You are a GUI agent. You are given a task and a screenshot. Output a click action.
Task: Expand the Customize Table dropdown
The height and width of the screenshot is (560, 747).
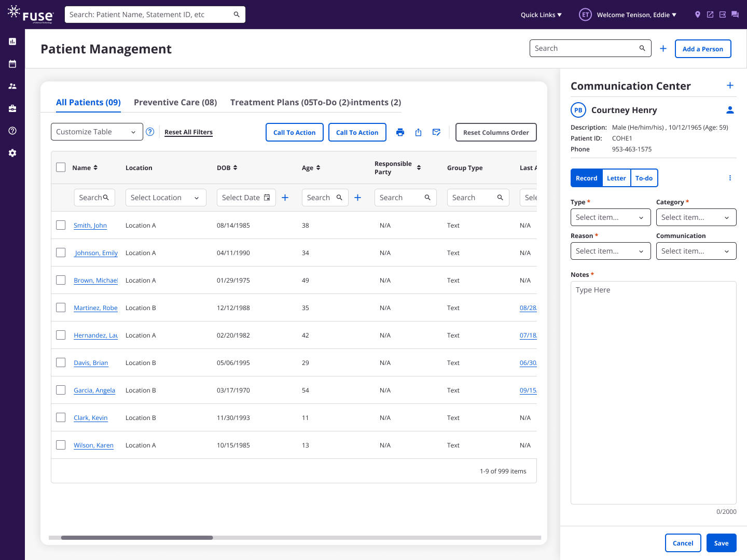click(x=97, y=132)
